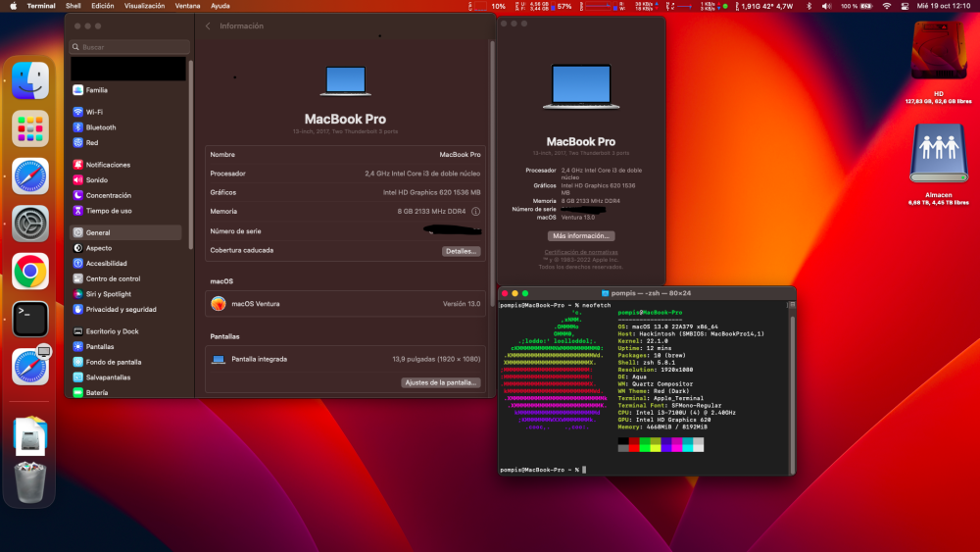Open the HD drive on desktop

pos(939,51)
